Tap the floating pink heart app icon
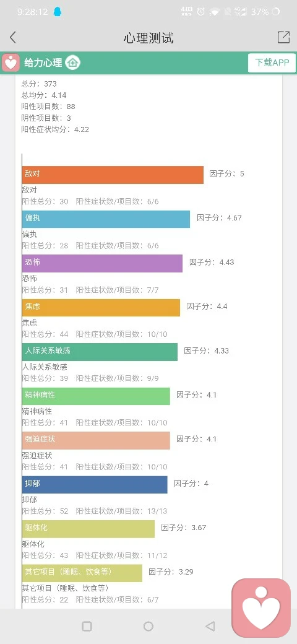The height and width of the screenshot is (644, 297). 261,608
